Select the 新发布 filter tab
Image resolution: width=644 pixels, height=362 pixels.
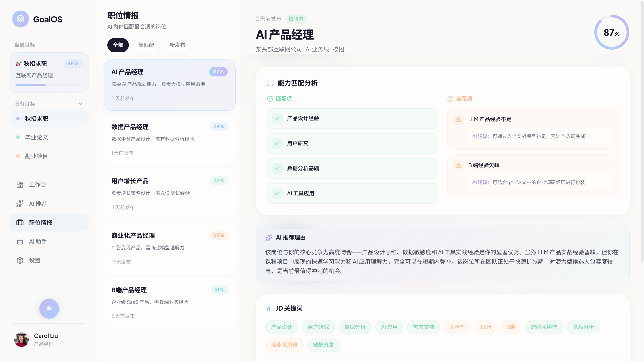(x=178, y=45)
